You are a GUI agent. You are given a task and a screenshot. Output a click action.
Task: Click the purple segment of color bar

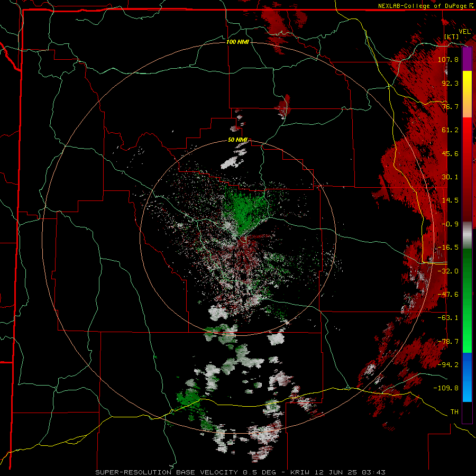pyautogui.click(x=467, y=59)
